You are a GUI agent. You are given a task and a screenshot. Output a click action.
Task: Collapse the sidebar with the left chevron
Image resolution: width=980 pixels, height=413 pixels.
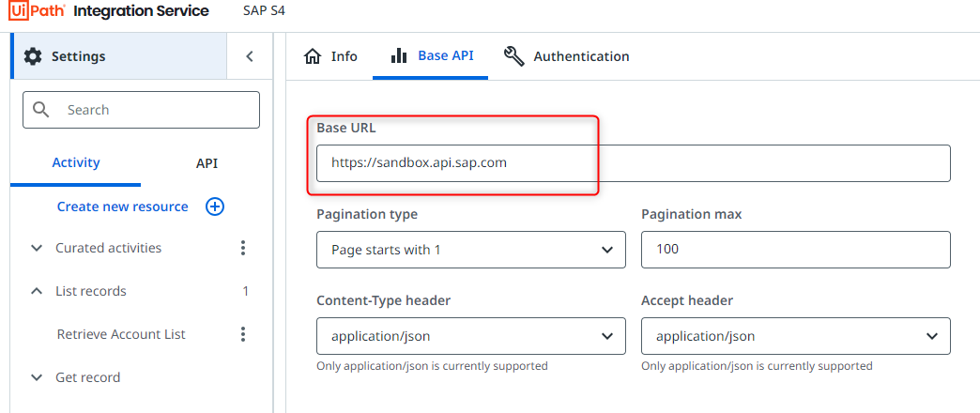tap(250, 56)
